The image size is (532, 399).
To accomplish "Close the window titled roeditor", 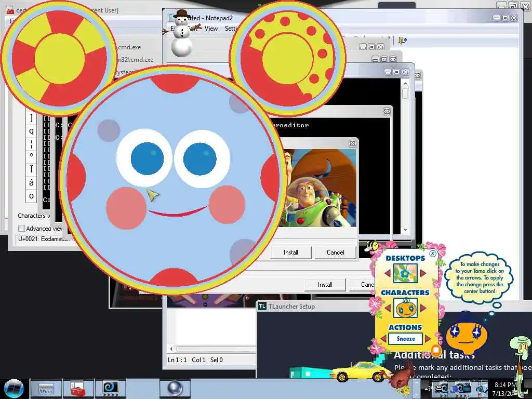I will (x=387, y=112).
